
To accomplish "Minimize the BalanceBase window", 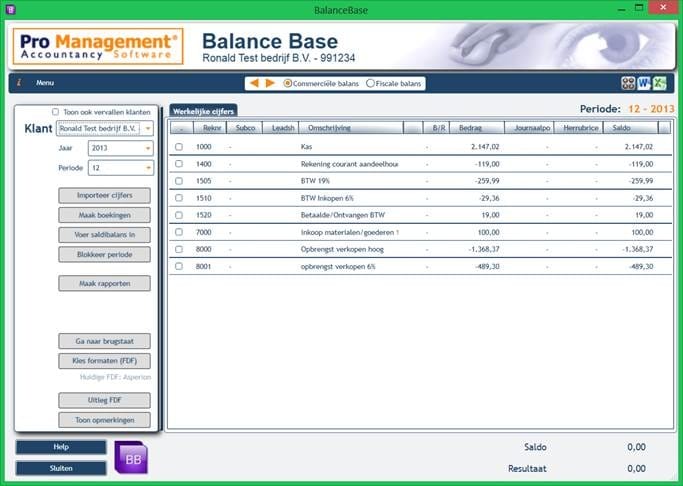I will [622, 8].
